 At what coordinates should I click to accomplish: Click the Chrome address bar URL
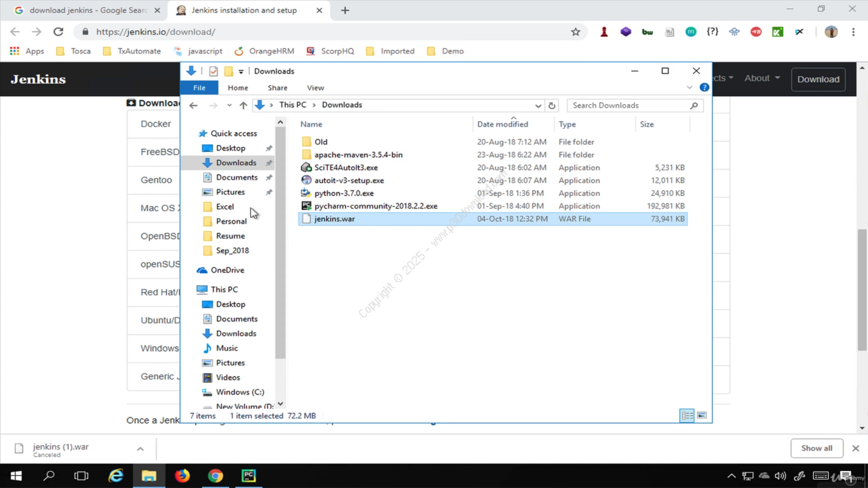(156, 32)
